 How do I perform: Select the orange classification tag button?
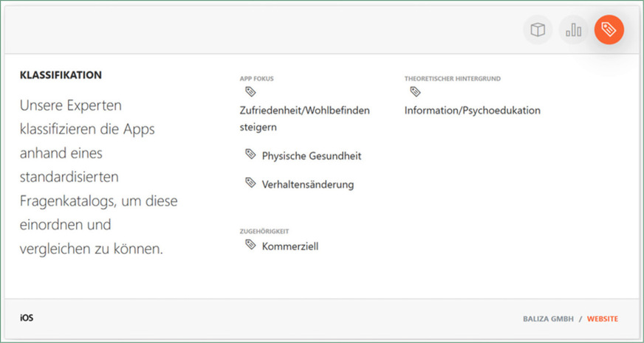[609, 30]
